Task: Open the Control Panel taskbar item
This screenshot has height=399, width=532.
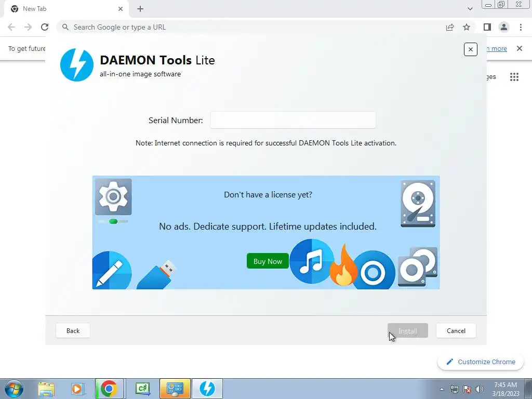Action: coord(175,389)
